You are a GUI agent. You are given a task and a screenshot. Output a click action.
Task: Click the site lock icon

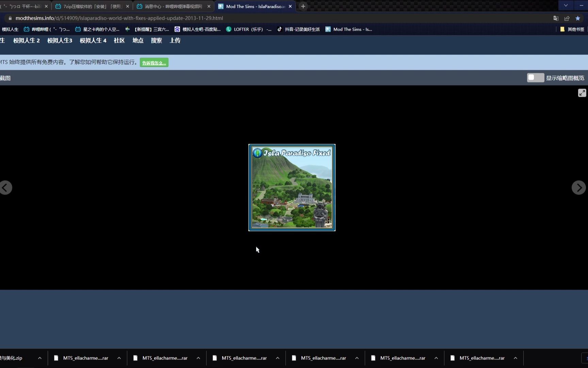pos(10,18)
